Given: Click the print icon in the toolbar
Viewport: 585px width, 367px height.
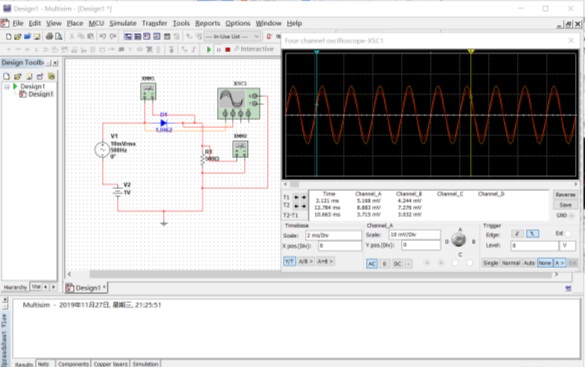Looking at the screenshot, I should pos(49,36).
